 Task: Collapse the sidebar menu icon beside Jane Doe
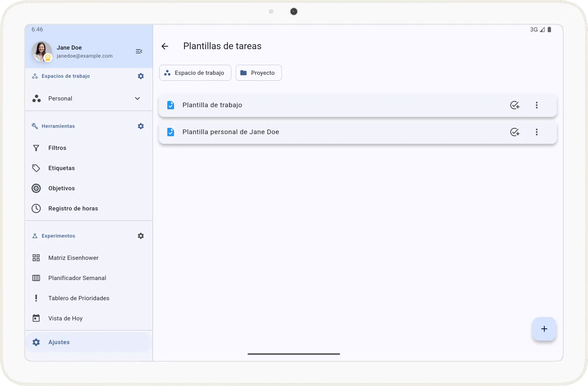139,51
